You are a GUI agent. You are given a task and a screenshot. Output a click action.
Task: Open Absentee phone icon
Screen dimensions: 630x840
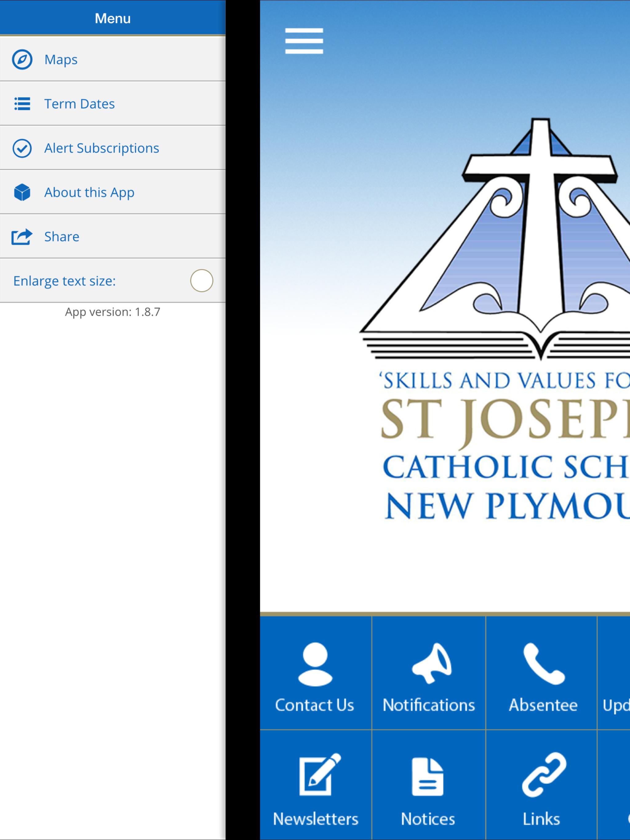point(544,664)
